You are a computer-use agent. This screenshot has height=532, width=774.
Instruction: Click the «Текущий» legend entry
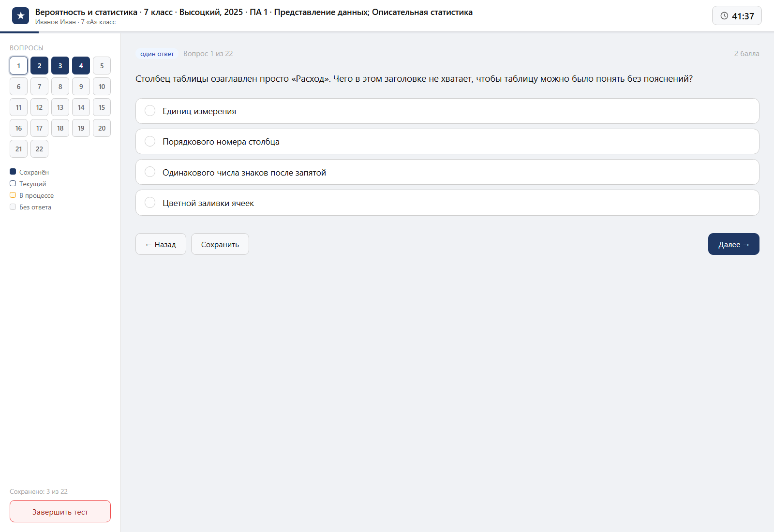pyautogui.click(x=28, y=184)
